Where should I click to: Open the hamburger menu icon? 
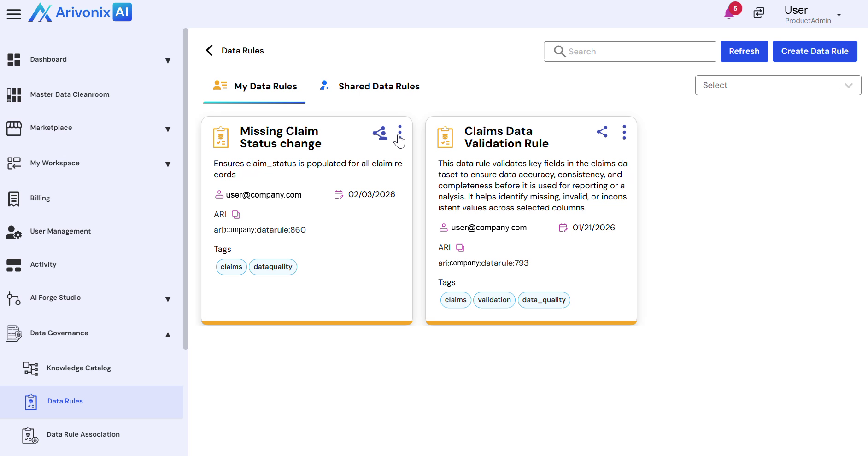coord(14,14)
